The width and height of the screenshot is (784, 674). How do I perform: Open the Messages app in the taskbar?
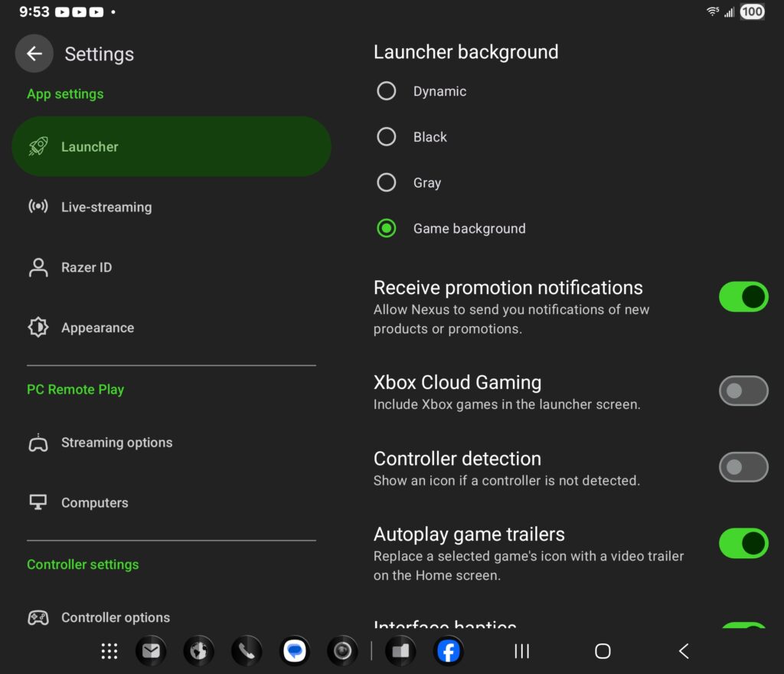pos(295,651)
